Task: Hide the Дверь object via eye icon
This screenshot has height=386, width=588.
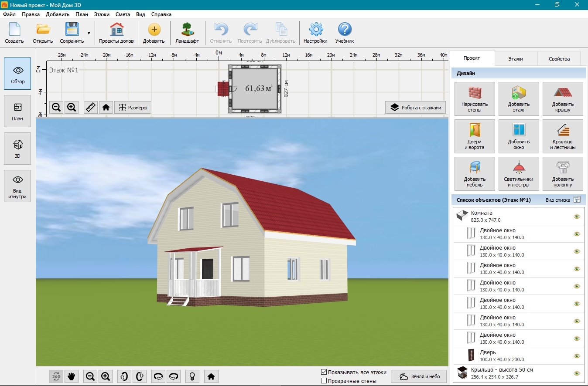Action: pyautogui.click(x=577, y=356)
